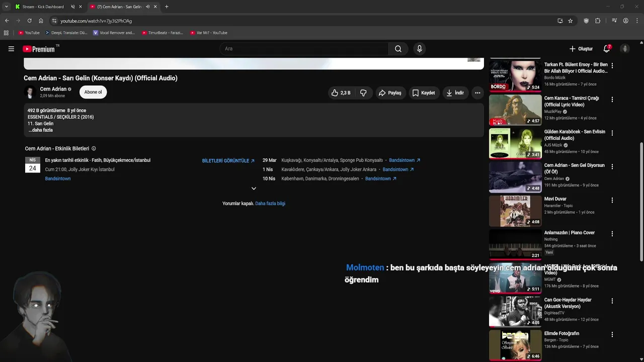Click the Abone ol subscribe button

click(93, 92)
